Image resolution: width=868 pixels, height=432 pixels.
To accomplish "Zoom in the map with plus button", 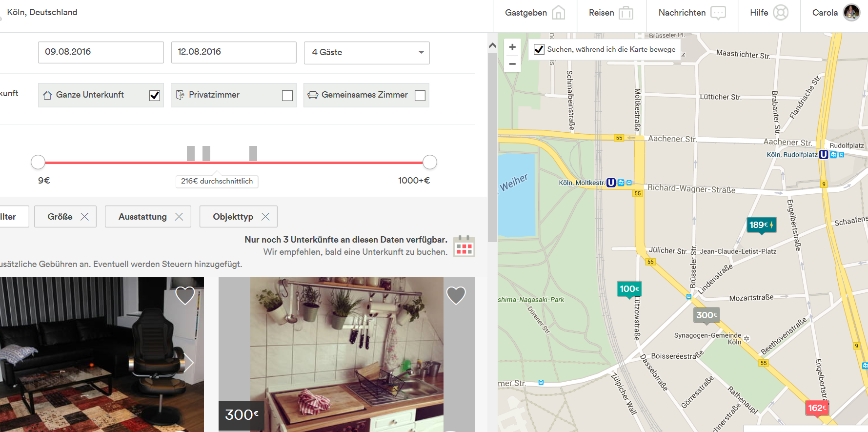I will [512, 47].
